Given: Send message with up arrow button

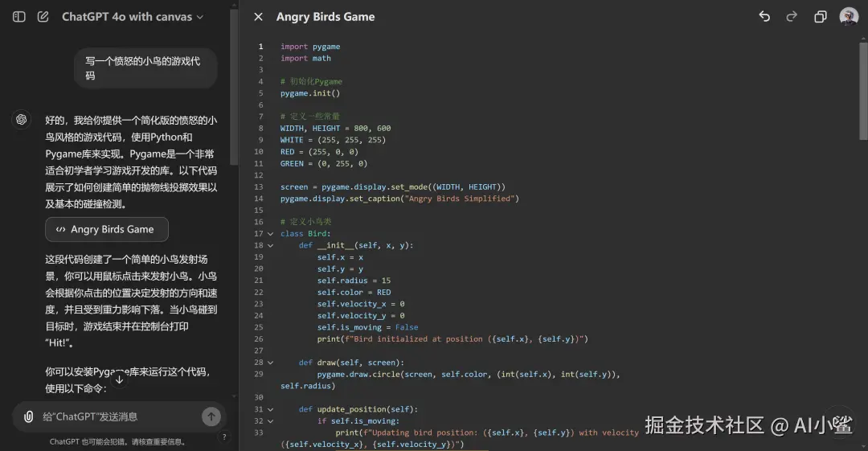Looking at the screenshot, I should pos(211,416).
